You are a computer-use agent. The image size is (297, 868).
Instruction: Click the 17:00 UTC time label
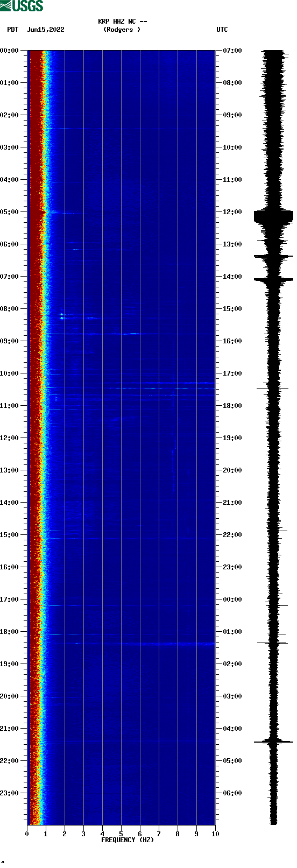click(x=232, y=373)
